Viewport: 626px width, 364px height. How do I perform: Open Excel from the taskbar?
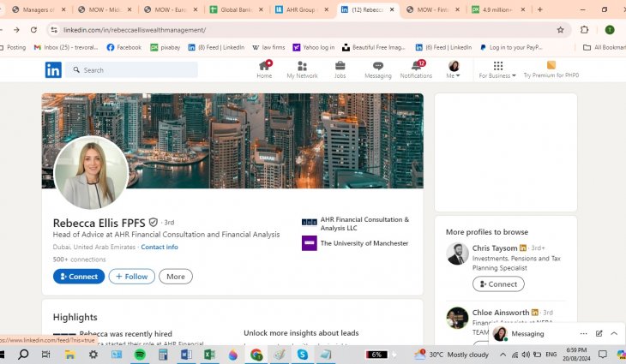tap(209, 355)
